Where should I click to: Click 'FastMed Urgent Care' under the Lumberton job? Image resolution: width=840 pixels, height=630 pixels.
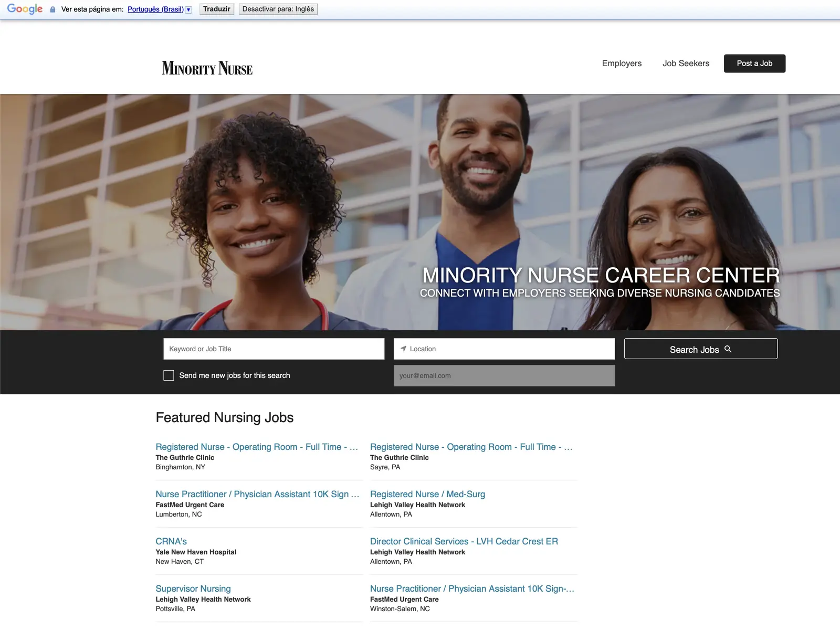coord(190,505)
